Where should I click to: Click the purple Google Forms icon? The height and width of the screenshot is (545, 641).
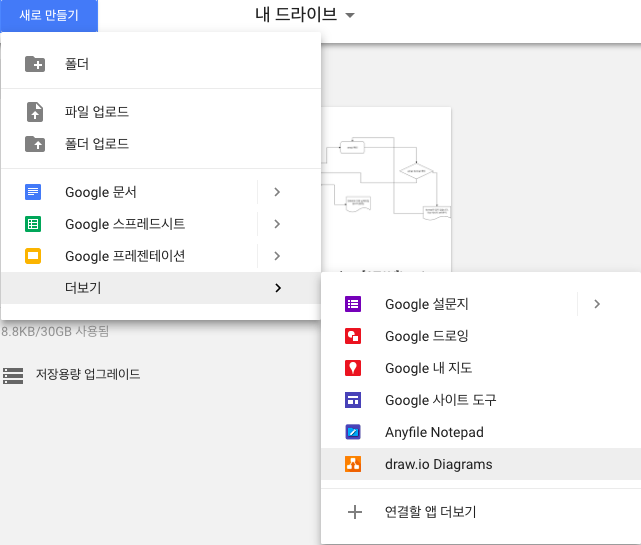[353, 304]
